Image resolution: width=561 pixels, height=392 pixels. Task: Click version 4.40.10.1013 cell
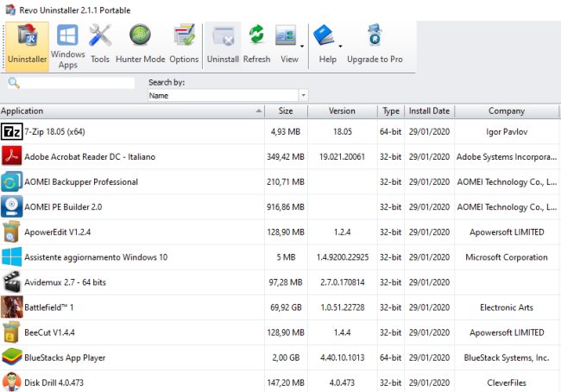pyautogui.click(x=343, y=357)
